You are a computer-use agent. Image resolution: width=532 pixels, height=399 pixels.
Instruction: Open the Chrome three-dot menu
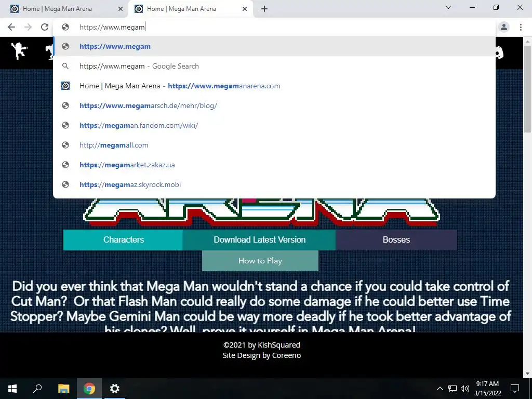(521, 27)
